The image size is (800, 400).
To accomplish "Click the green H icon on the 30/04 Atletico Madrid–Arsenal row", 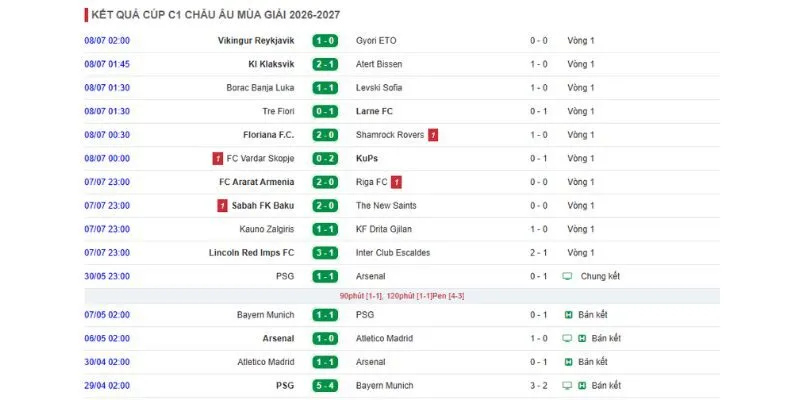I will point(568,362).
